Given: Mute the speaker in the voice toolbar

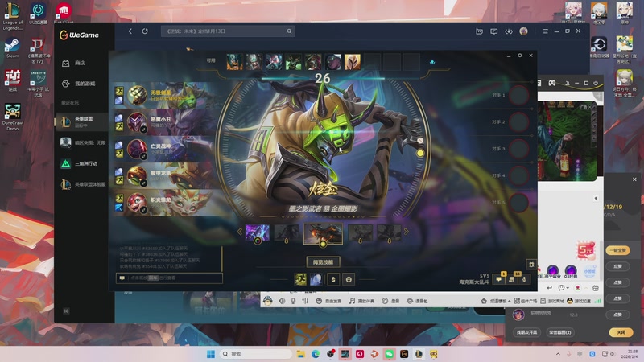Looking at the screenshot, I should pyautogui.click(x=282, y=301).
